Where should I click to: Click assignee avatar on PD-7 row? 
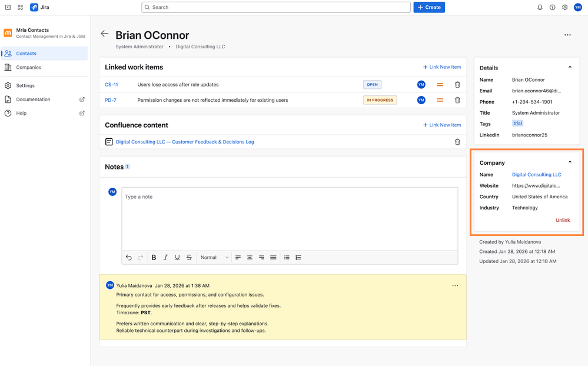pyautogui.click(x=421, y=100)
